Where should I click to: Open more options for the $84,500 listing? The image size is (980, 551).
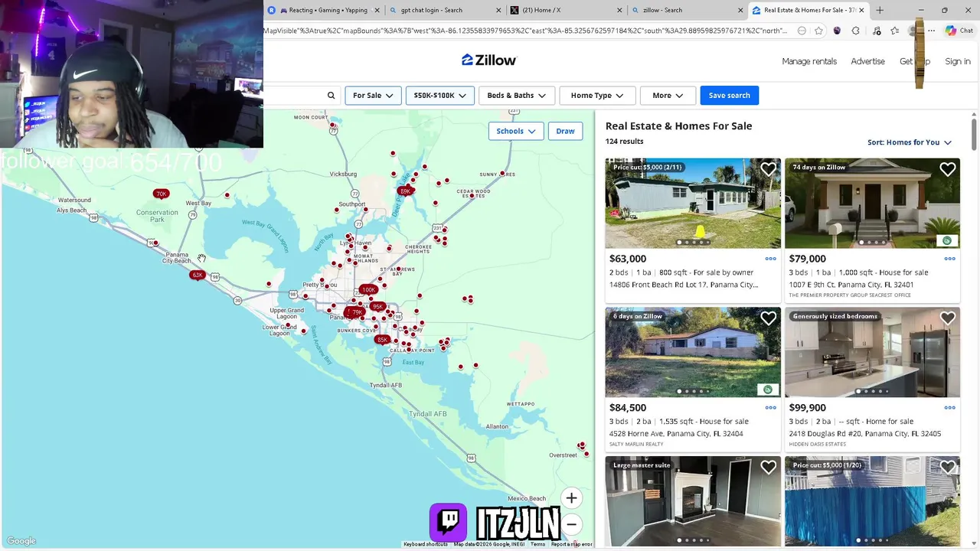click(770, 408)
